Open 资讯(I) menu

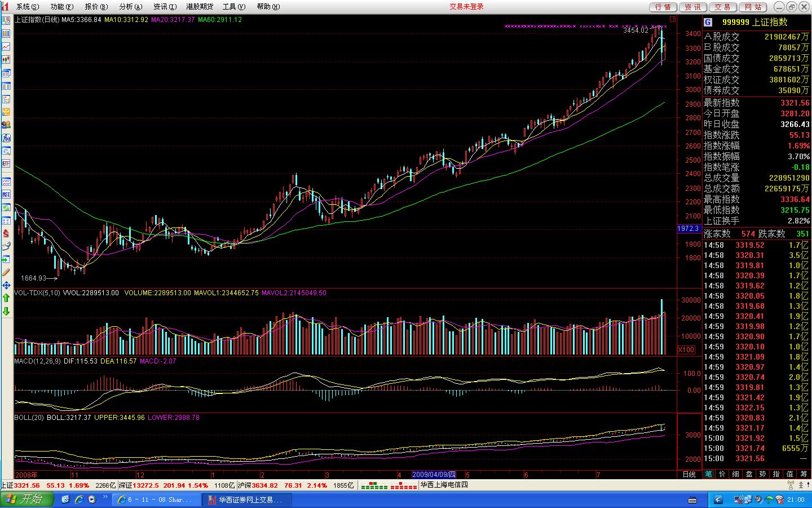point(165,7)
